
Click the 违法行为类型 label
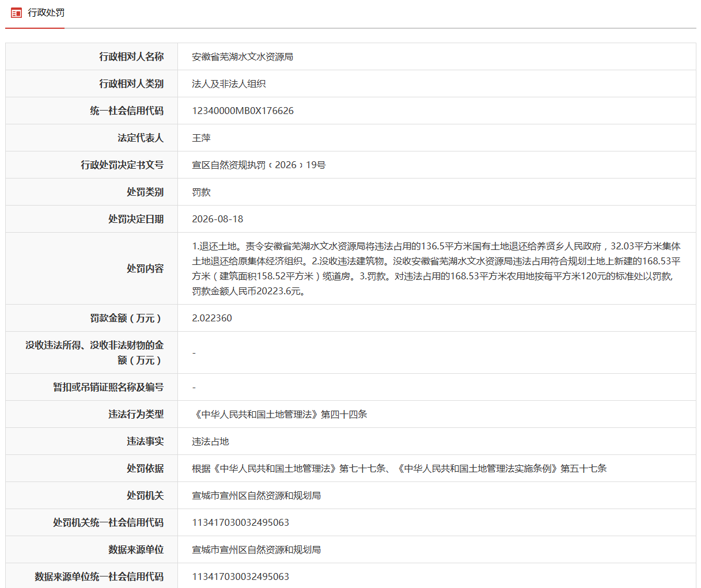(136, 414)
